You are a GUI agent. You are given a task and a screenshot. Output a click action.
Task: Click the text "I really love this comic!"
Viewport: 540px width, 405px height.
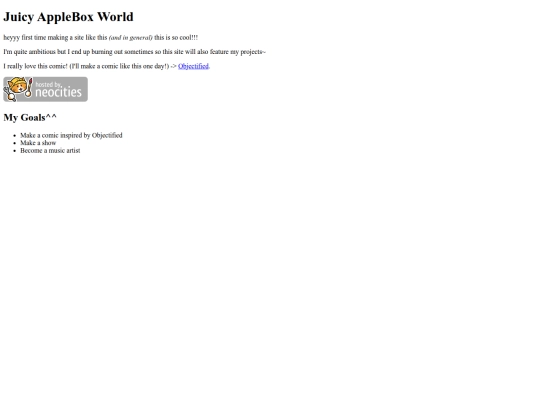click(x=35, y=66)
